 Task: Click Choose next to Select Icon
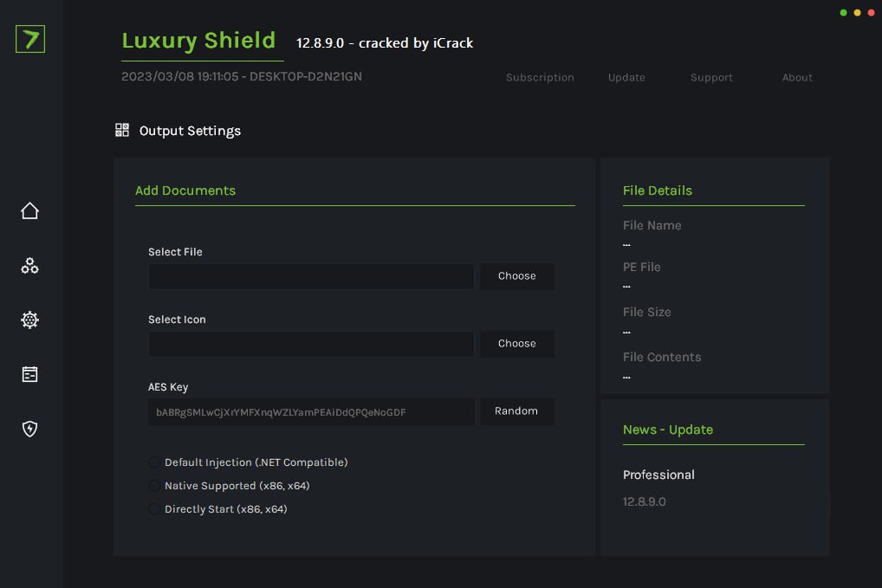(x=516, y=344)
